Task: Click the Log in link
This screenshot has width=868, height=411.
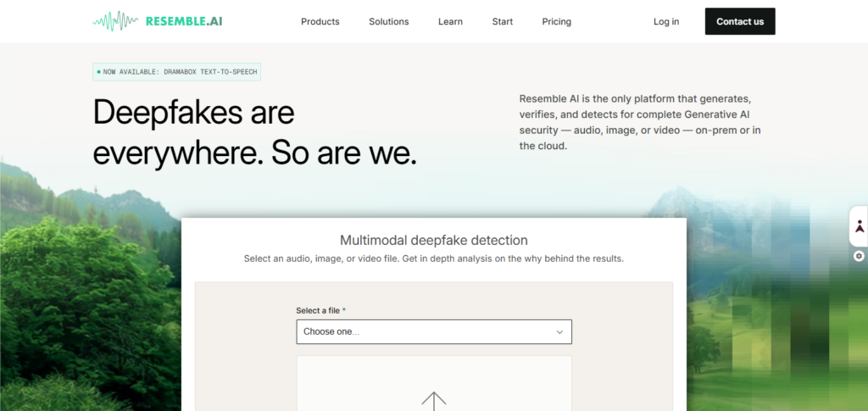Action: click(666, 21)
